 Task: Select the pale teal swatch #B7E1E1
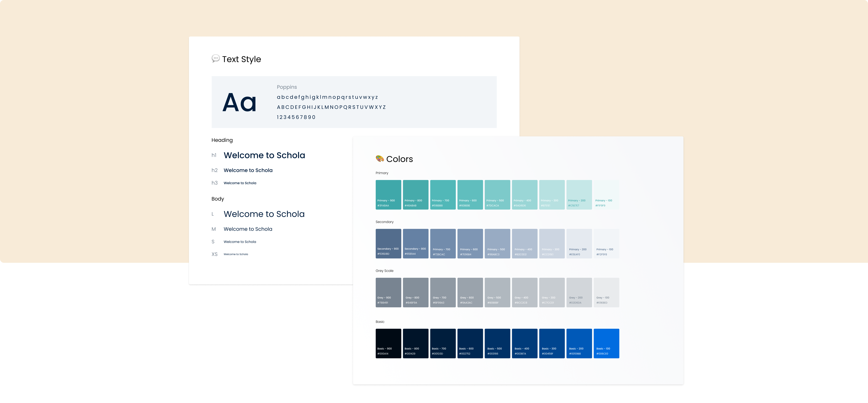[x=552, y=195]
